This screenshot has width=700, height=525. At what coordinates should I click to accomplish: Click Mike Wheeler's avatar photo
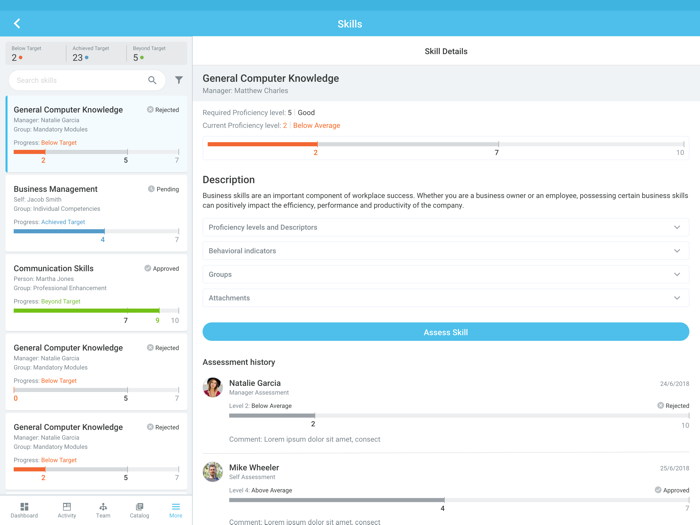pos(212,472)
